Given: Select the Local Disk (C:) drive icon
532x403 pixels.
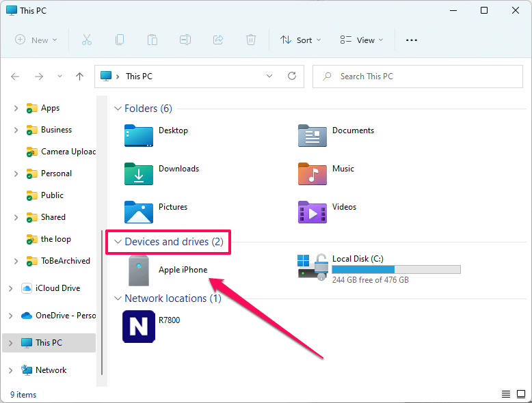Looking at the screenshot, I should coord(312,267).
